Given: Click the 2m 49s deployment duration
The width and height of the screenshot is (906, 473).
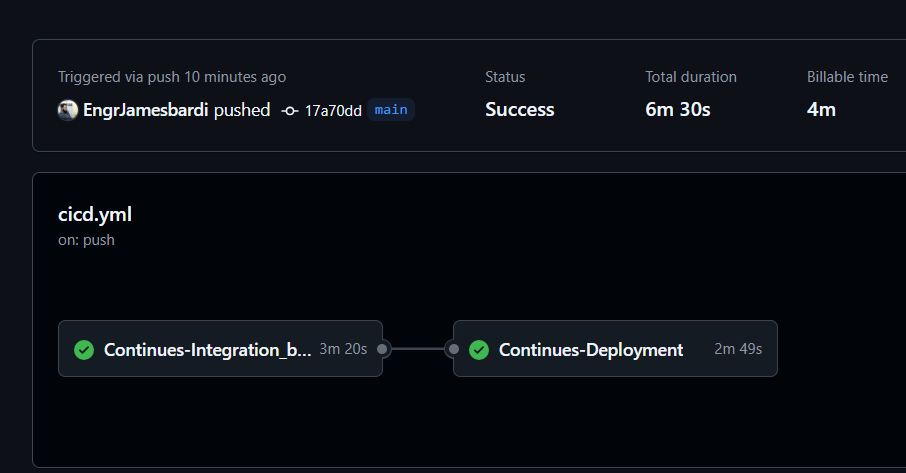Looking at the screenshot, I should pyautogui.click(x=738, y=349).
